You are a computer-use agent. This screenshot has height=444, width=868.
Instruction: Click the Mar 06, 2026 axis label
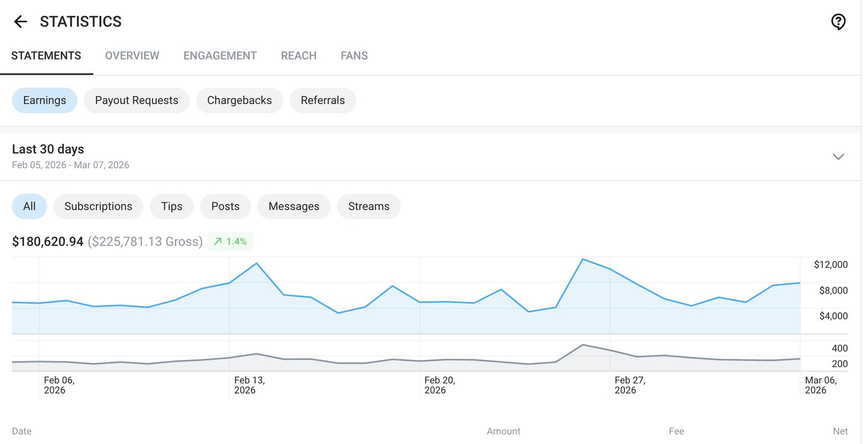tap(821, 385)
